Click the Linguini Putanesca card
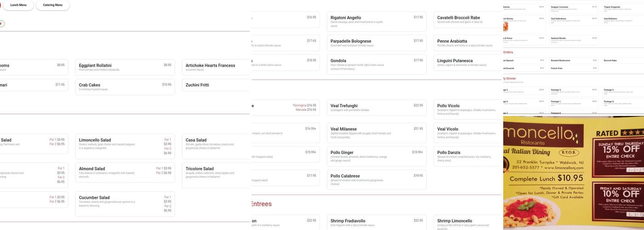The width and height of the screenshot is (644, 230). pos(467,63)
